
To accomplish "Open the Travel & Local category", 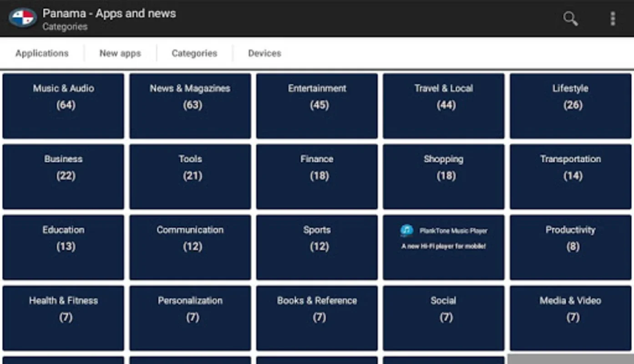I will (x=443, y=106).
